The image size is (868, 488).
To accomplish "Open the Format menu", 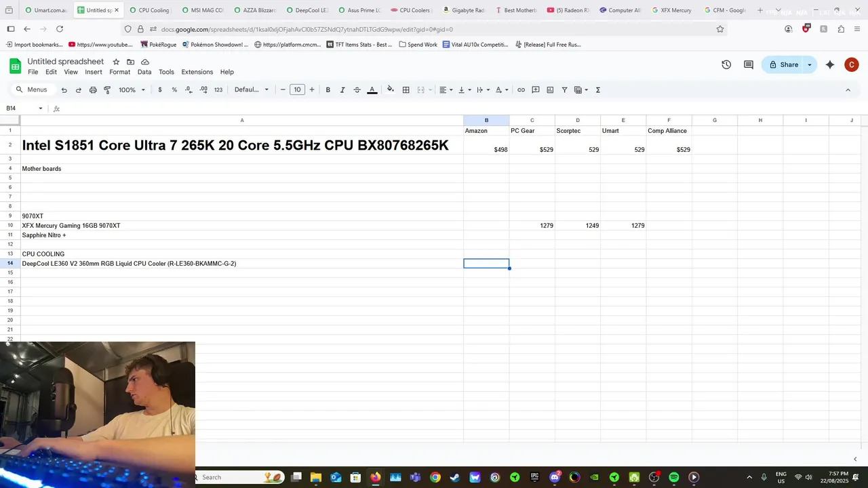I will tap(119, 72).
